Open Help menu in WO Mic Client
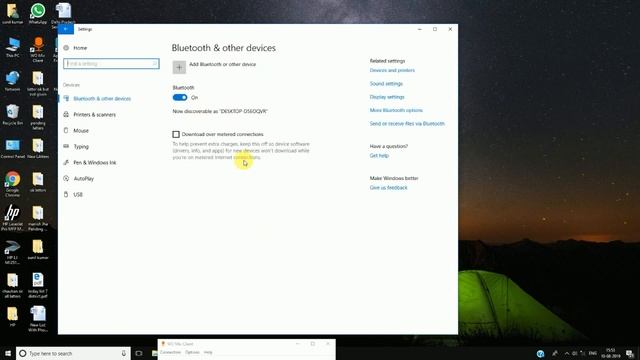The height and width of the screenshot is (360, 640). (208, 352)
